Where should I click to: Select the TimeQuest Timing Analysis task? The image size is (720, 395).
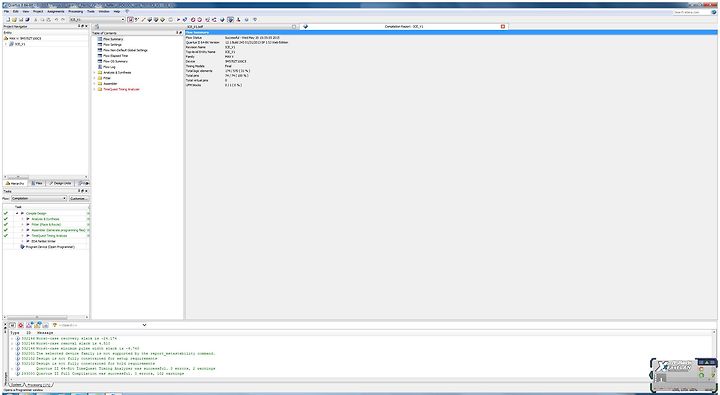(x=49, y=236)
